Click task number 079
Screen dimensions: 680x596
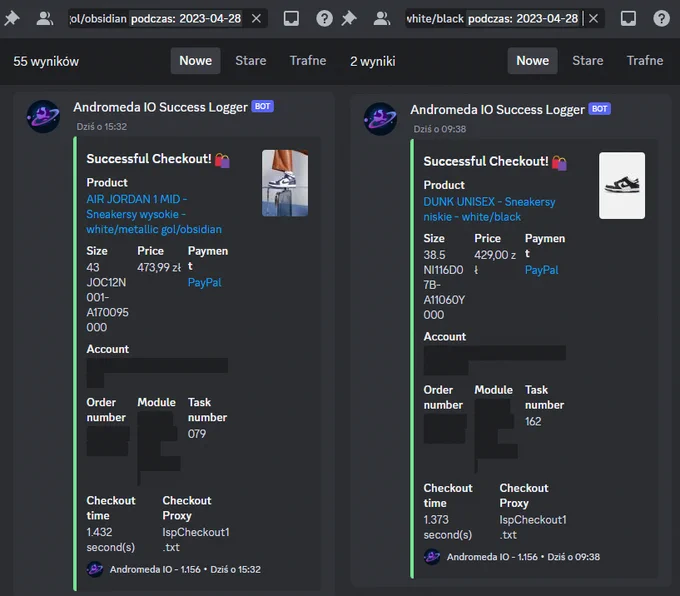pyautogui.click(x=197, y=434)
